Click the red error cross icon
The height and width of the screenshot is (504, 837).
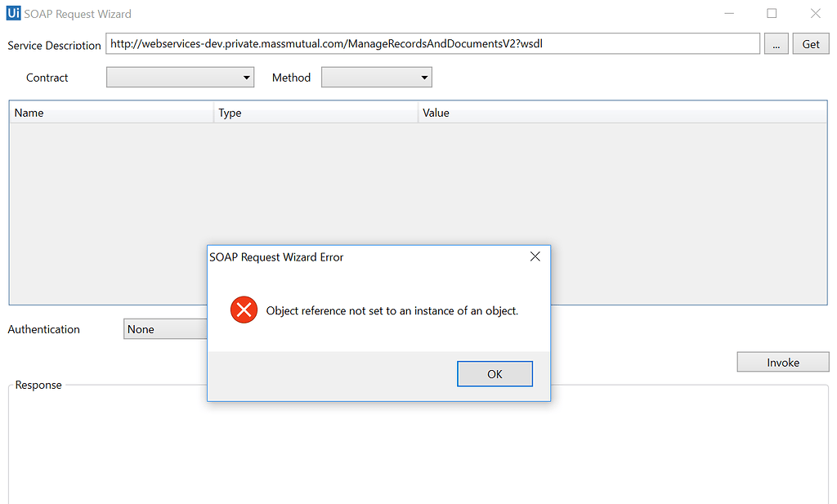coord(243,310)
